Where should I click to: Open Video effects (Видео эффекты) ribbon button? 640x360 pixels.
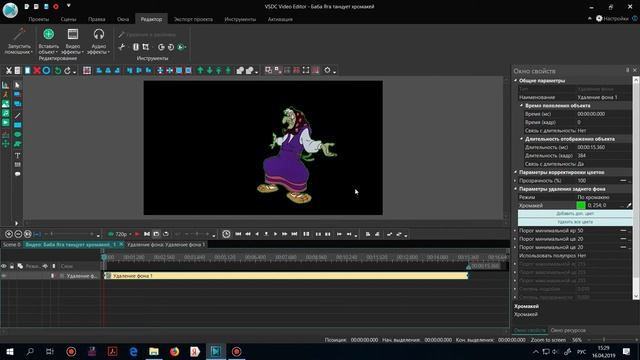click(73, 41)
